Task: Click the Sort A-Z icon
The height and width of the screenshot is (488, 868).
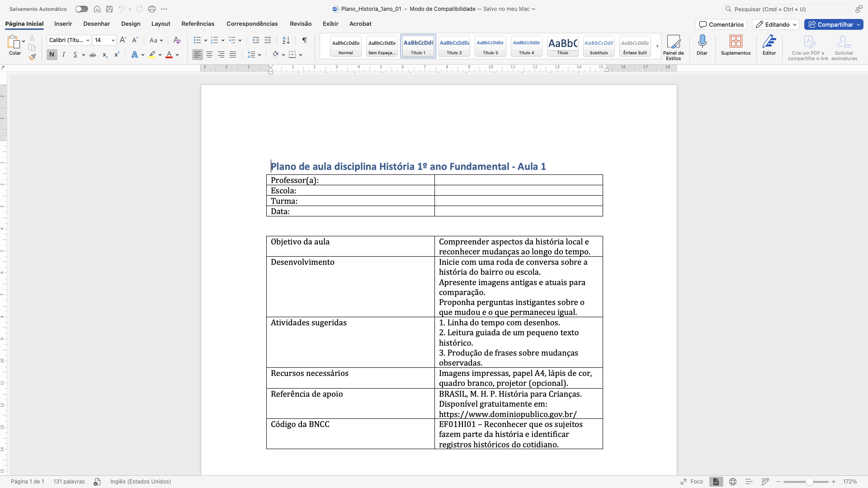Action: [x=286, y=40]
